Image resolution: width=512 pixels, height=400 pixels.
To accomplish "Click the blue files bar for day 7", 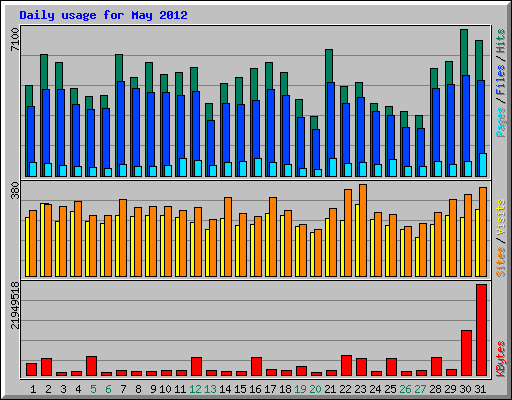I will (121, 123).
